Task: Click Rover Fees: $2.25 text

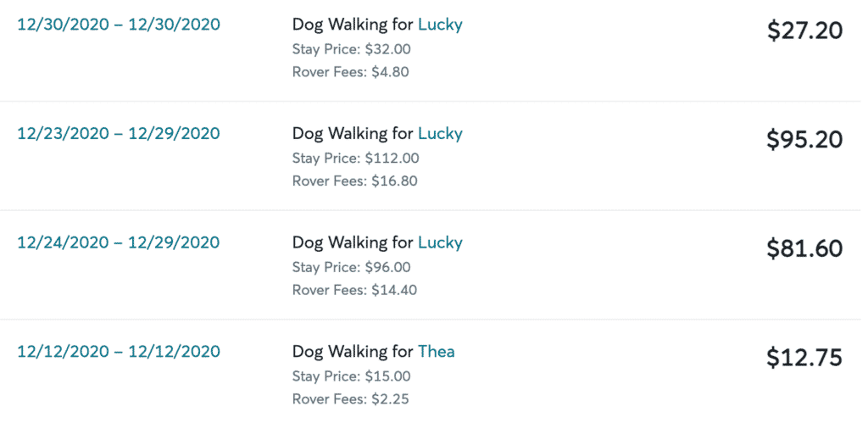Action: point(350,399)
